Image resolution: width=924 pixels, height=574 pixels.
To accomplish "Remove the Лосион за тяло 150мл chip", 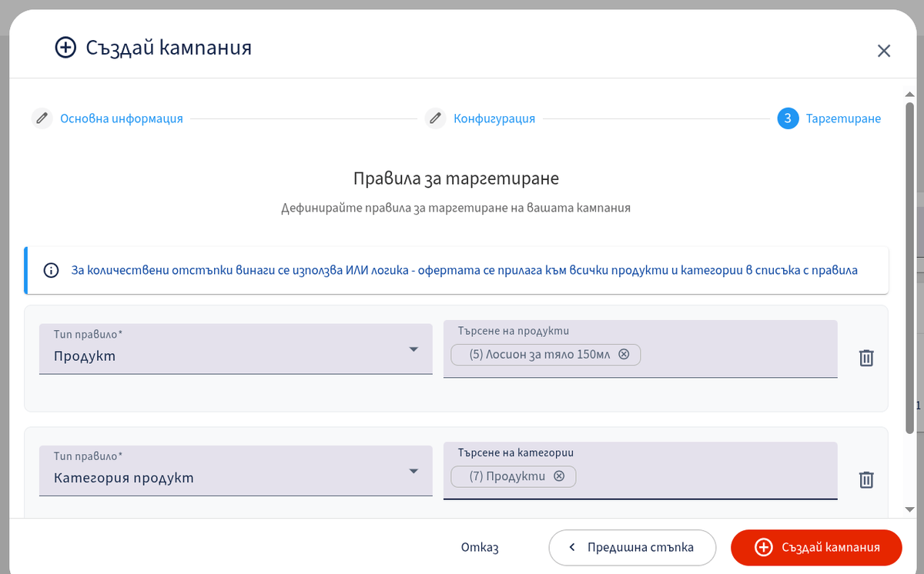I will 624,355.
